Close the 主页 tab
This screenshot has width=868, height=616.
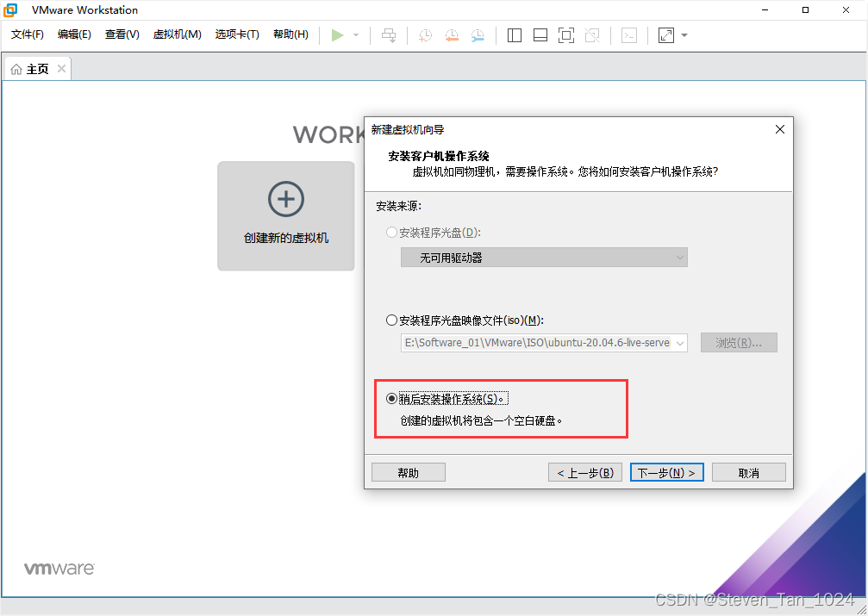(x=61, y=69)
